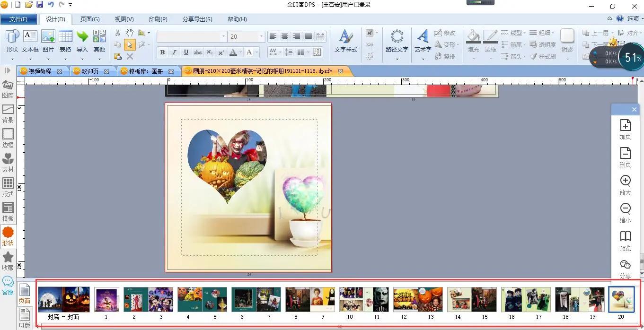Image resolution: width=644 pixels, height=330 pixels.
Task: Open the font size dropdown showing 20
Action: 261,36
